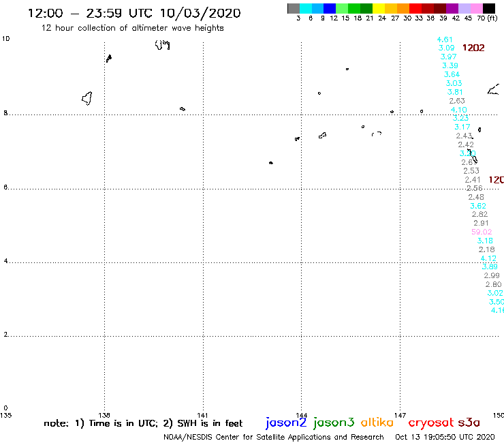Click the pink swatch near the 70 label
The image size is (504, 443).
[x=477, y=8]
